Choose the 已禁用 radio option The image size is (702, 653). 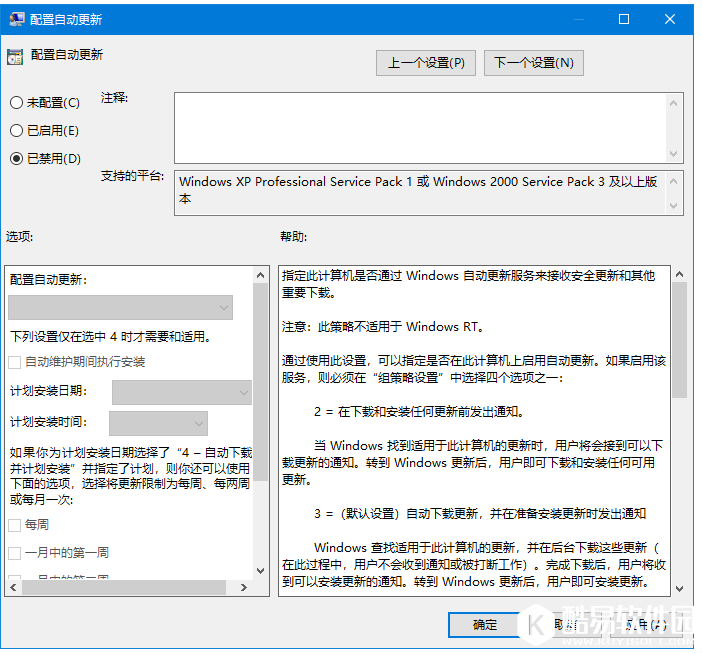click(16, 159)
